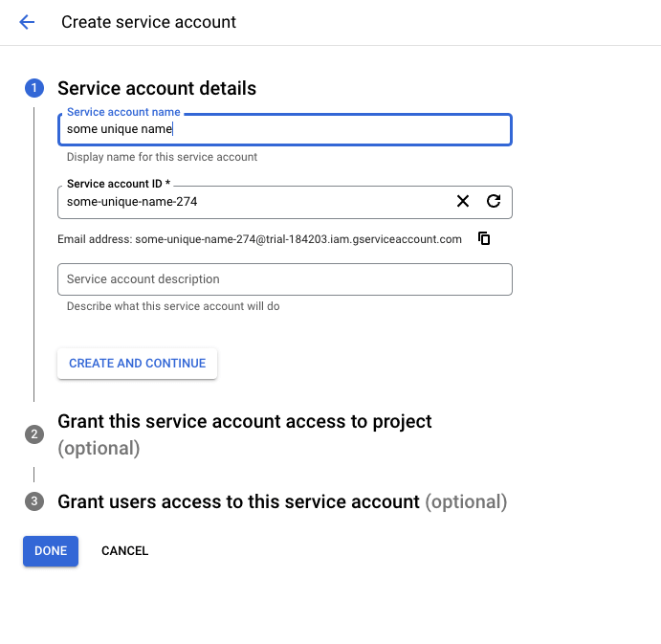
Task: Click the step 1 number circle
Action: click(34, 89)
